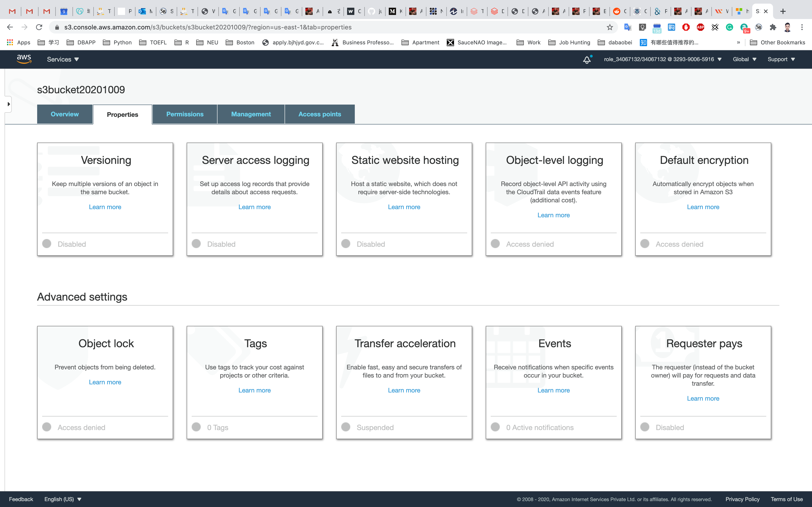The image size is (812, 507).
Task: Click the browser address bar URL
Action: tap(208, 27)
